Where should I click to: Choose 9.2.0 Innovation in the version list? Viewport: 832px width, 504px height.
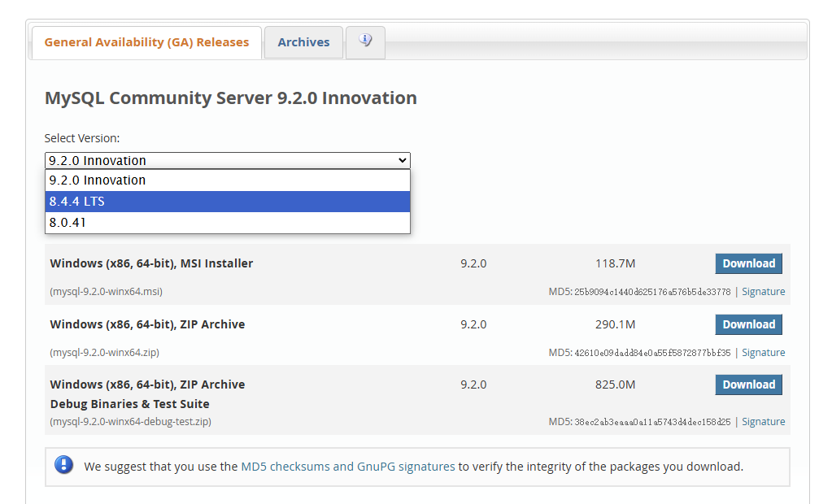tap(228, 180)
